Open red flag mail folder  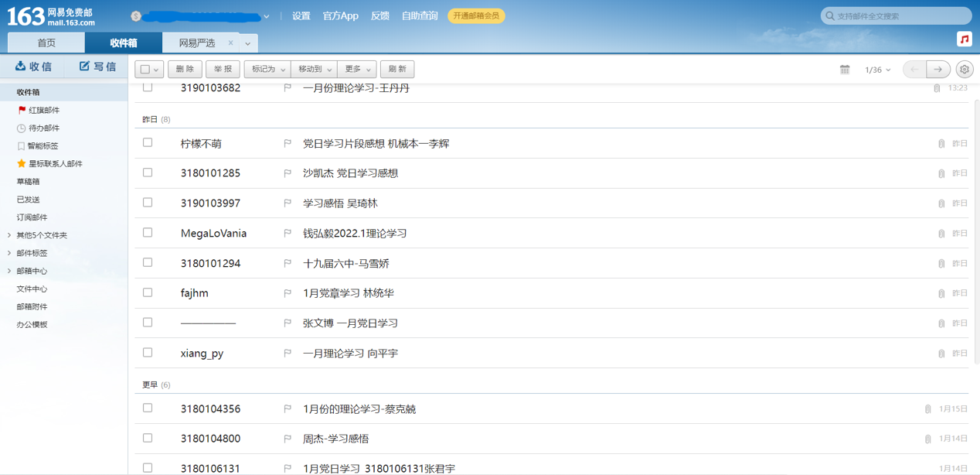point(43,111)
